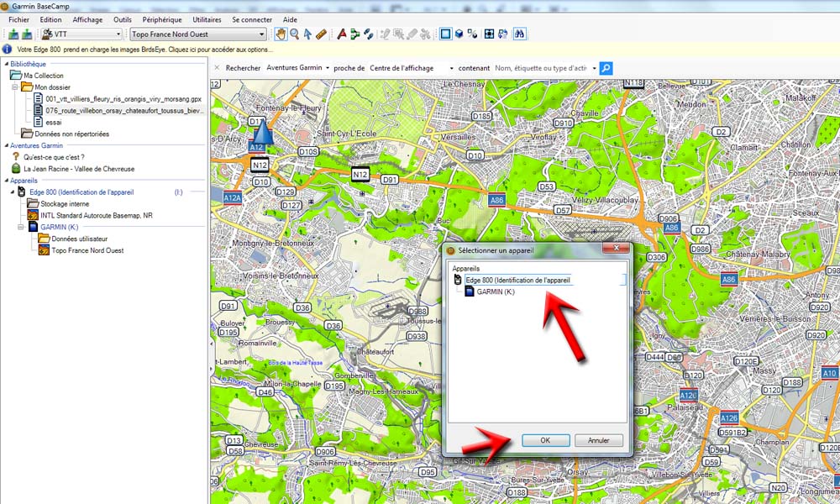Run search with the blue magnifier button
This screenshot has height=504, width=840.
pyautogui.click(x=606, y=68)
